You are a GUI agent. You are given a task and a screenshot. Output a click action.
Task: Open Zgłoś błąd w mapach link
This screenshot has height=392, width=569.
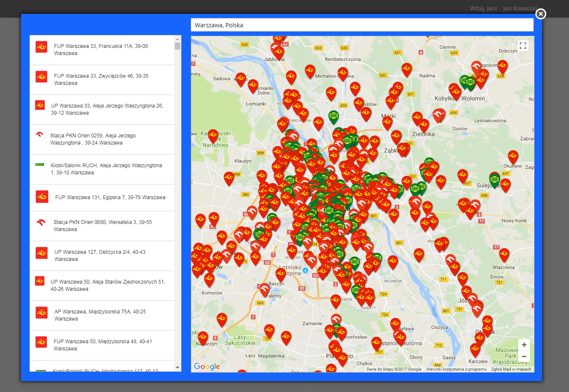click(511, 369)
